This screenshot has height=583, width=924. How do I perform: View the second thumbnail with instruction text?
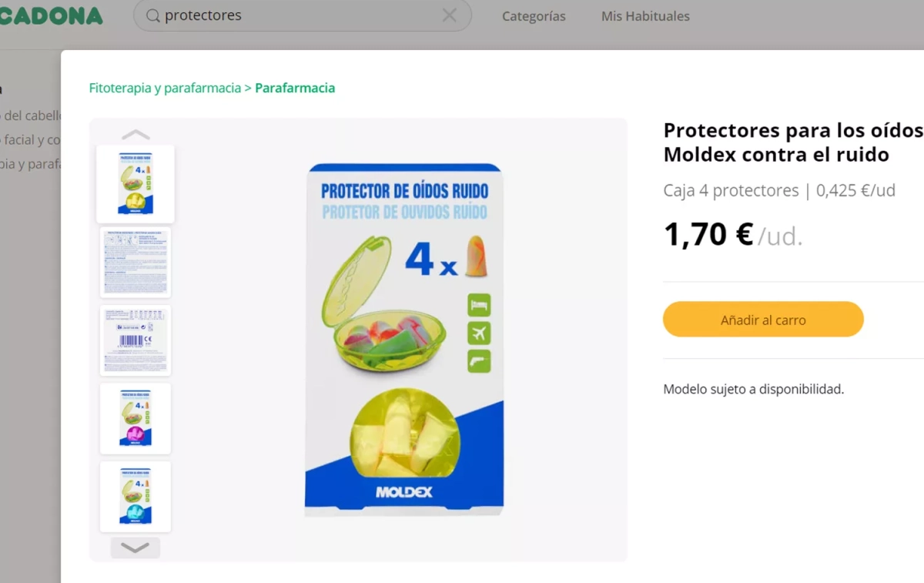136,262
